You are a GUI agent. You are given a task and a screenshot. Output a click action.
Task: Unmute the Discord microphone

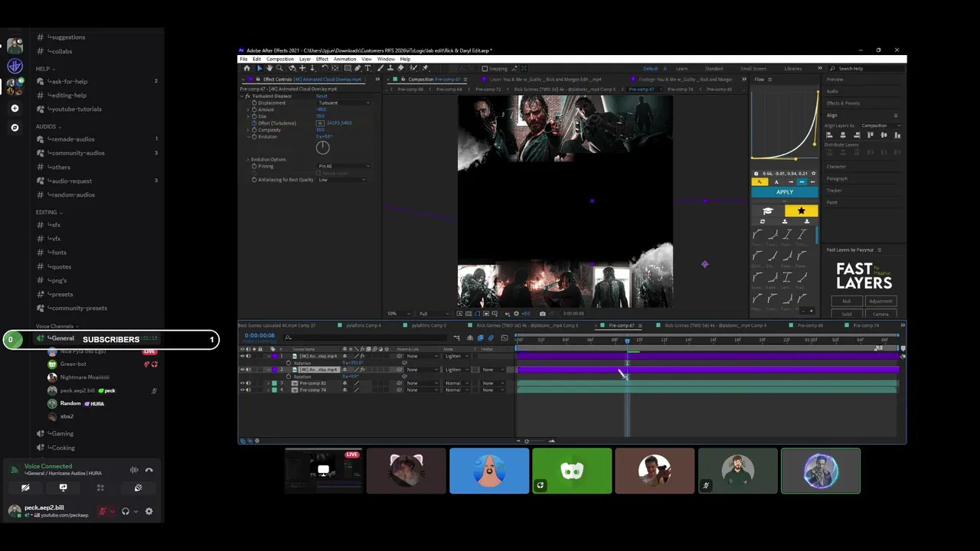tap(103, 511)
